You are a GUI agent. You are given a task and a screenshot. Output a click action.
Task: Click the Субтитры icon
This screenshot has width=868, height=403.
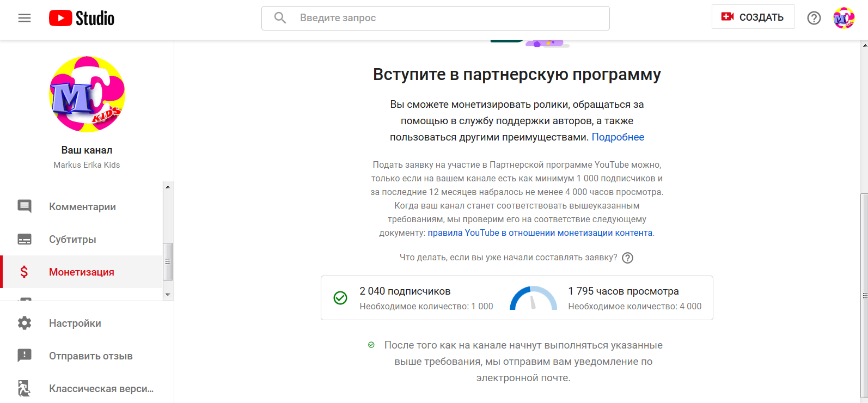point(25,239)
